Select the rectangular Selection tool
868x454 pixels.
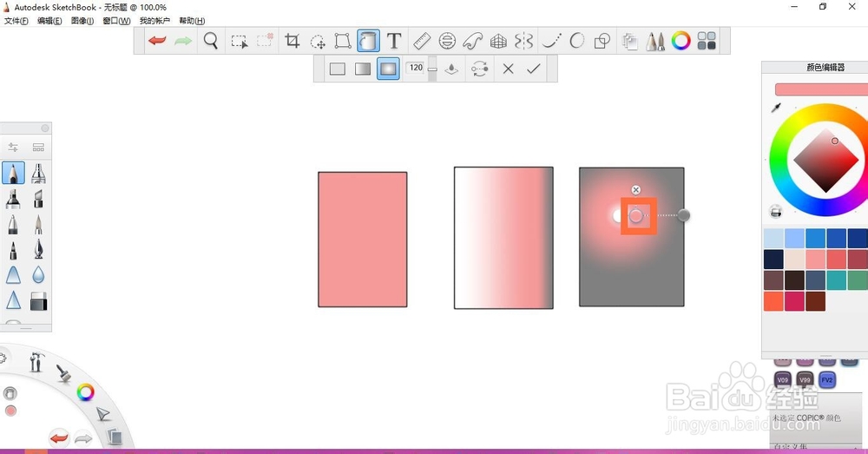point(240,42)
